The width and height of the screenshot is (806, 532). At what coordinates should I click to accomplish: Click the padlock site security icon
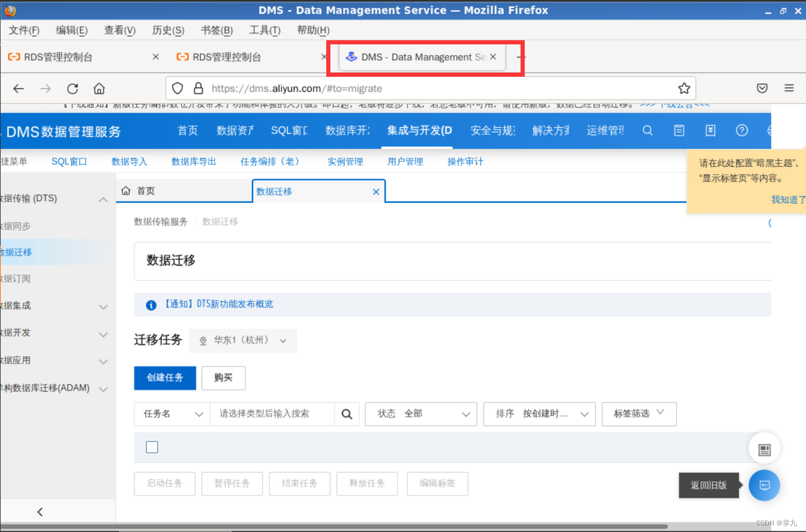coord(199,88)
